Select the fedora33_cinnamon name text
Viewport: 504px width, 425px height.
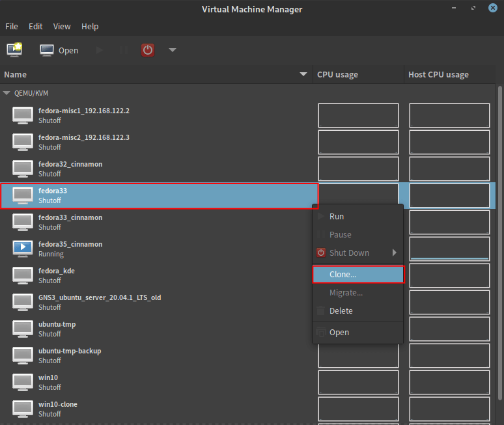coord(70,217)
